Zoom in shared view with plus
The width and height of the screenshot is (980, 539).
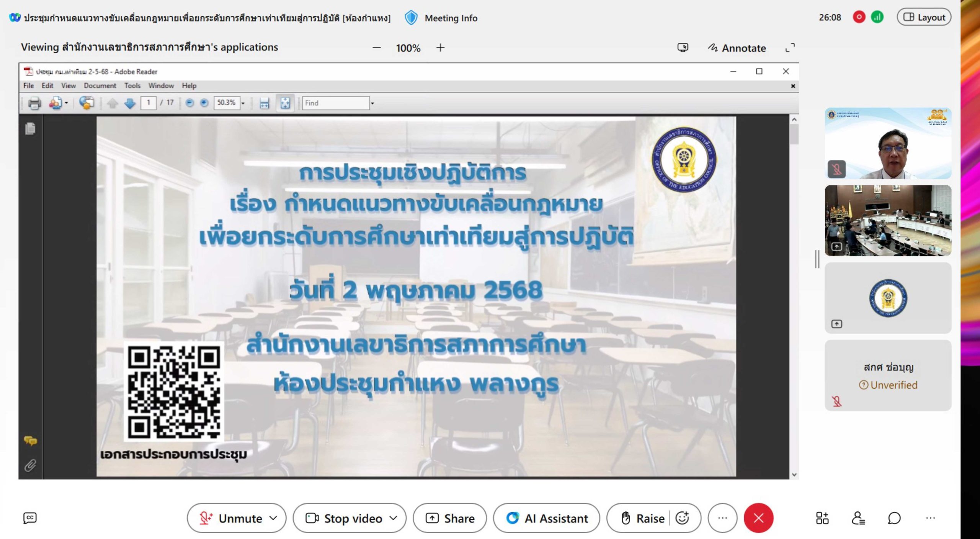point(440,48)
